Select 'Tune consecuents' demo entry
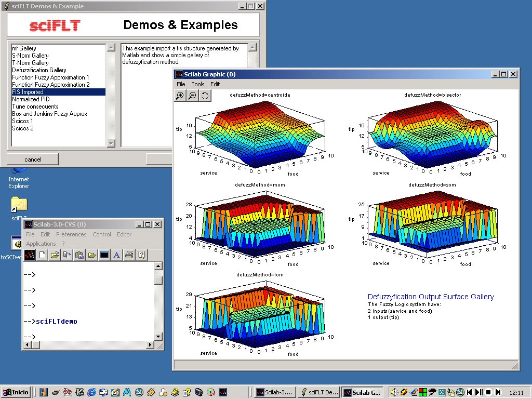This screenshot has width=532, height=399. [58, 107]
